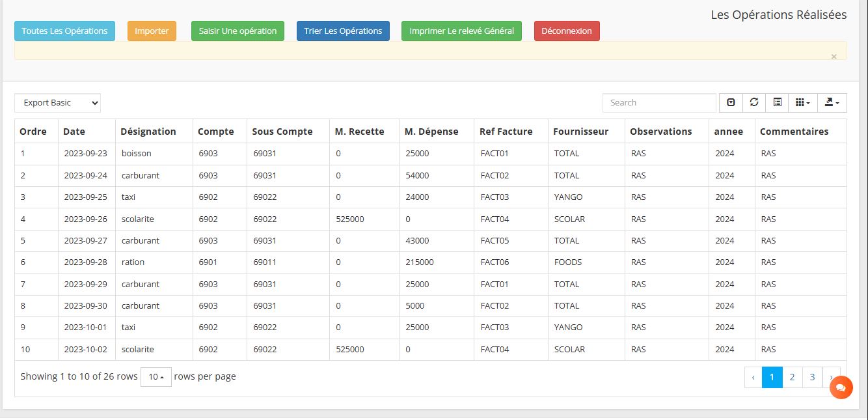Change the rows per page dropdown
868x420 pixels.
pyautogui.click(x=156, y=376)
